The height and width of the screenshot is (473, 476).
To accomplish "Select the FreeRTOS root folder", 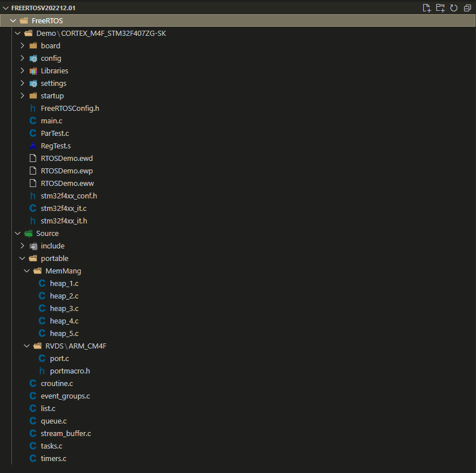I will (x=47, y=21).
